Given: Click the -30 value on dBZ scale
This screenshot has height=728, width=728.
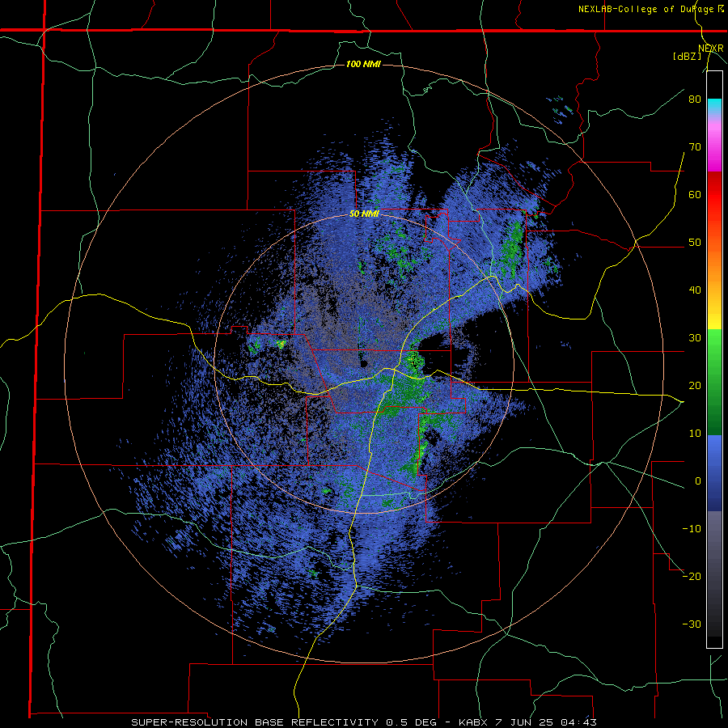Looking at the screenshot, I should (x=692, y=624).
